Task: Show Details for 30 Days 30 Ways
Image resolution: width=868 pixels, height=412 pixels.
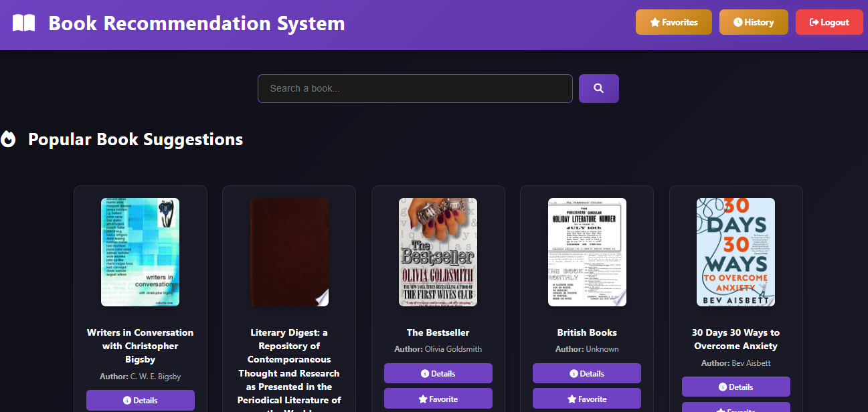Action: coord(735,387)
